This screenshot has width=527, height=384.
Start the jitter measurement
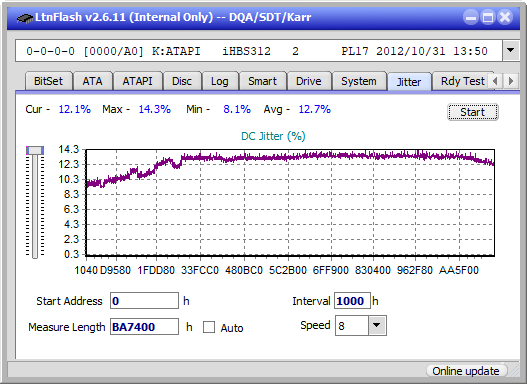[473, 112]
